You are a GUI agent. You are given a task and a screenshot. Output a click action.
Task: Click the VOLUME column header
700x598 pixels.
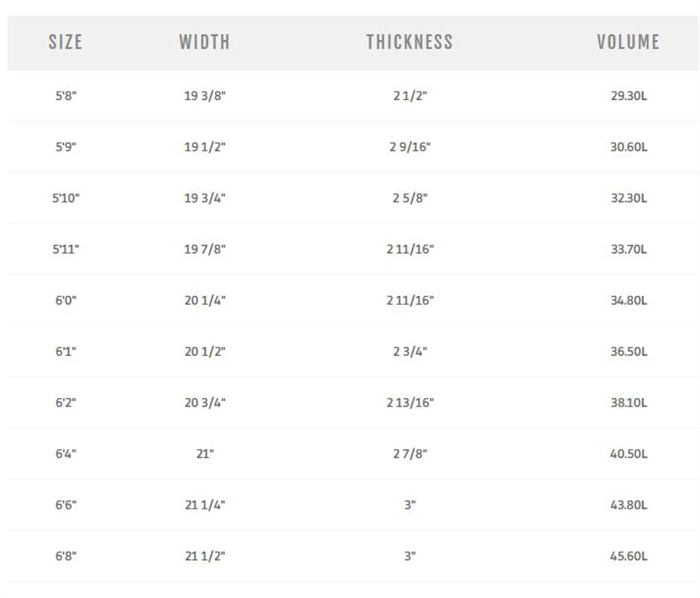tap(628, 42)
